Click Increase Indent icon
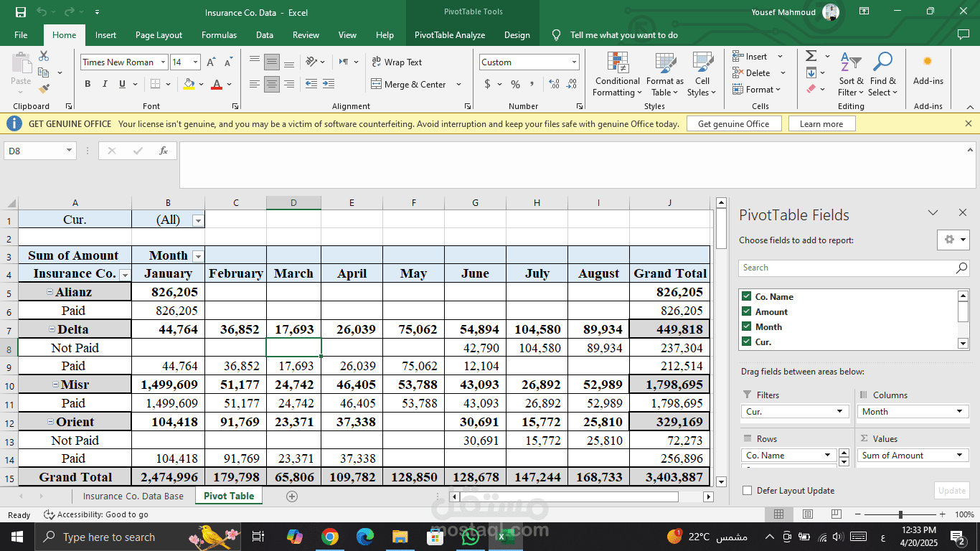Screen dimensions: 980x551 tap(329, 84)
